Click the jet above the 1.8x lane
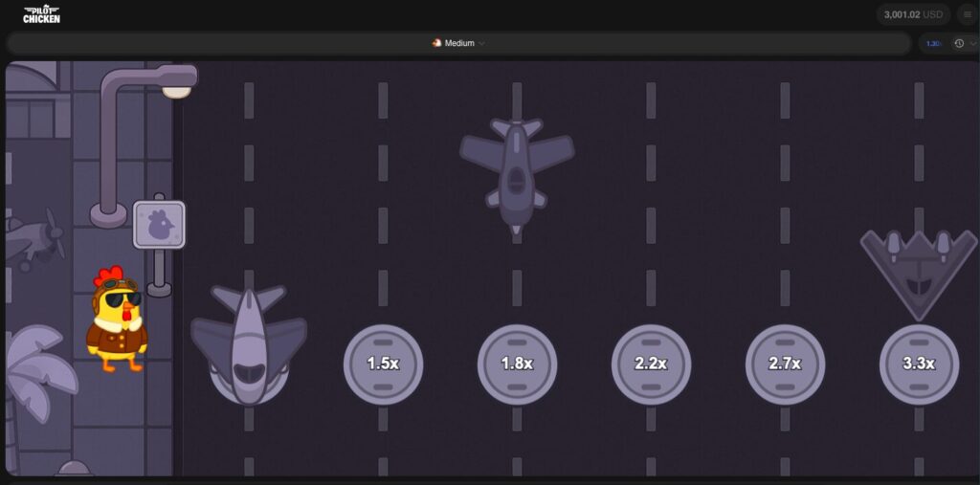980x485 pixels. (517, 176)
